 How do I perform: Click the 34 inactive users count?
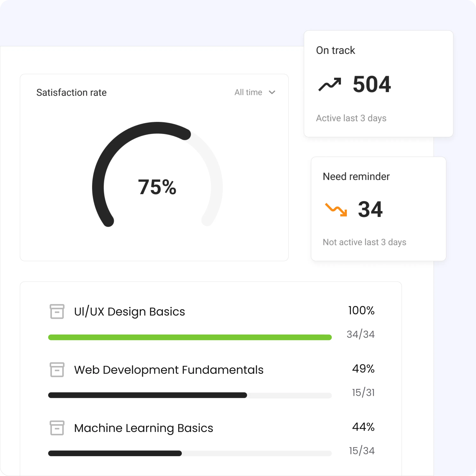370,209
